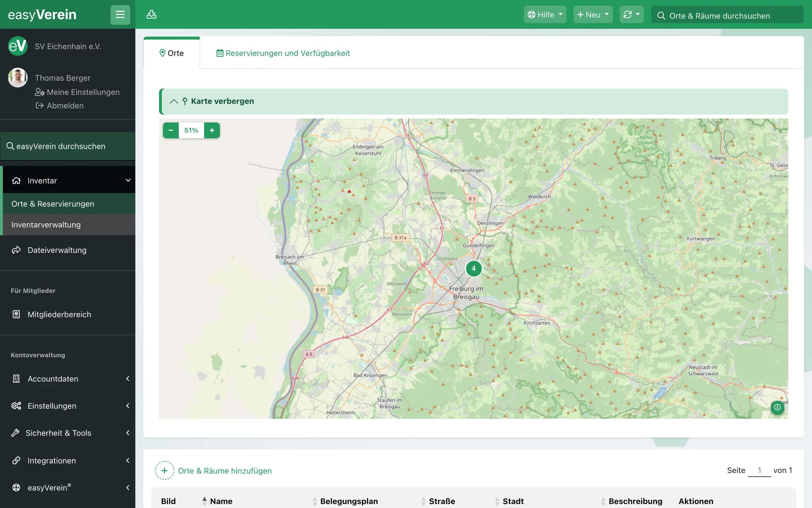Focus the easyVerein durchsuchen search box
This screenshot has width=812, height=508.
68,146
